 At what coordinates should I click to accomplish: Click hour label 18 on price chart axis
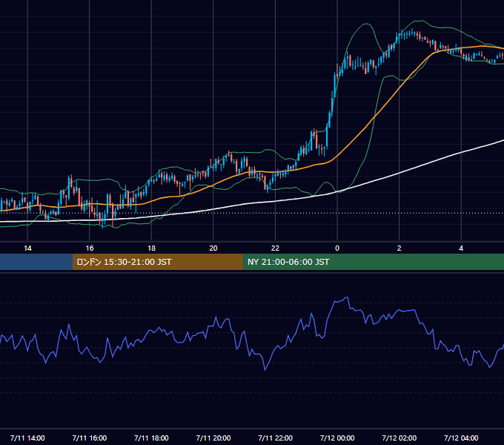151,248
